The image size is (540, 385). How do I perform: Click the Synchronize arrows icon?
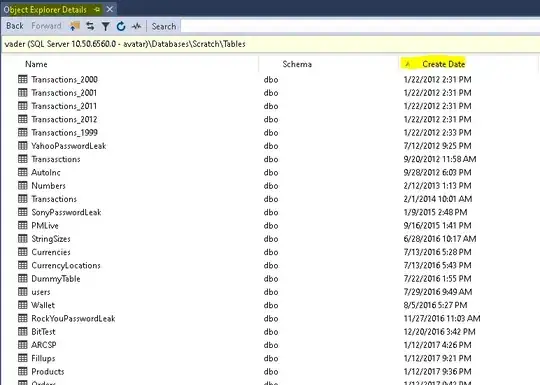pyautogui.click(x=90, y=26)
